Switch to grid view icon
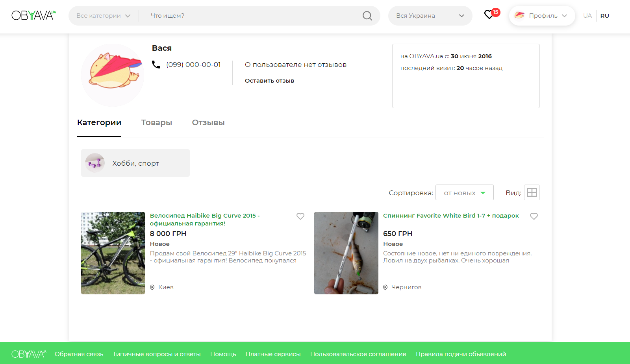 [532, 192]
